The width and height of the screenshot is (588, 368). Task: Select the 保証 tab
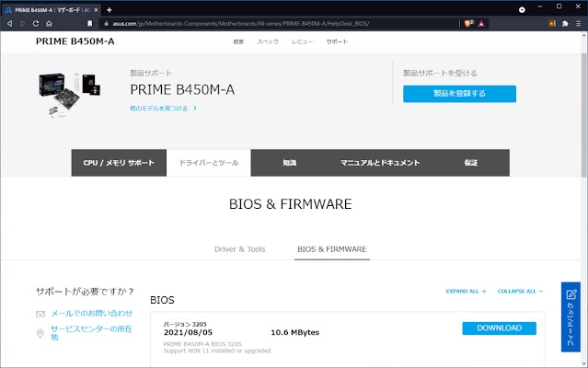coord(471,163)
